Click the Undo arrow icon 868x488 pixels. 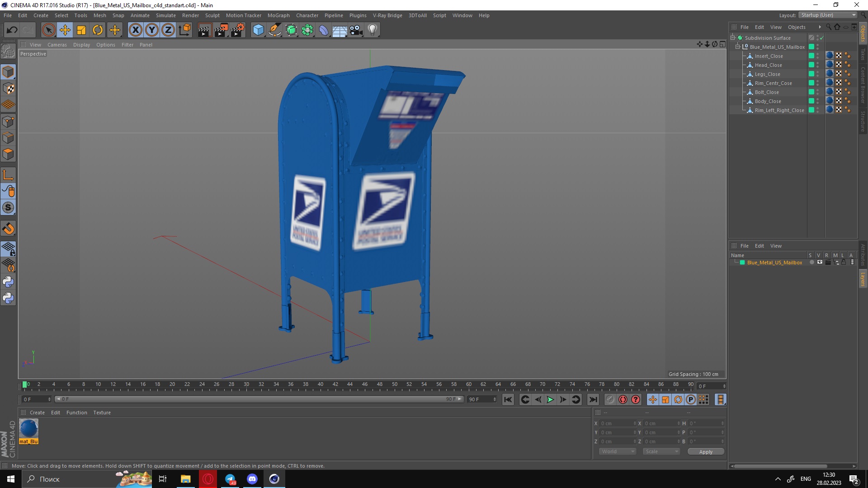12,30
